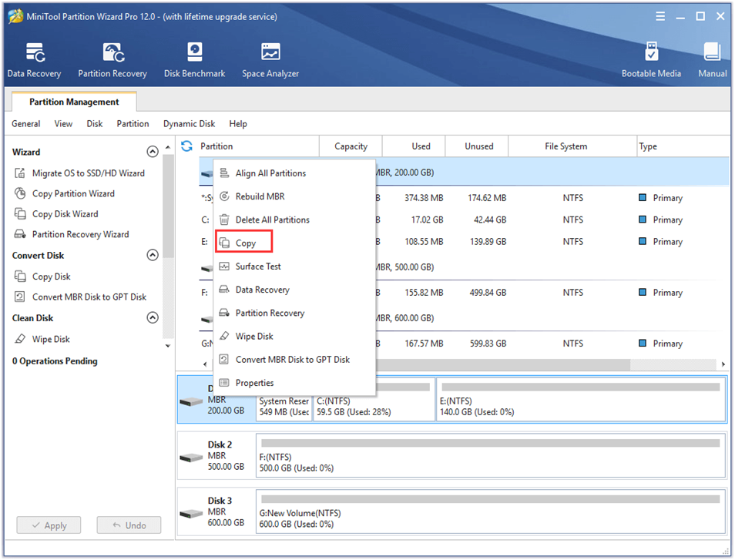Select the System Reserved partition block
735x560 pixels.
[x=284, y=407]
